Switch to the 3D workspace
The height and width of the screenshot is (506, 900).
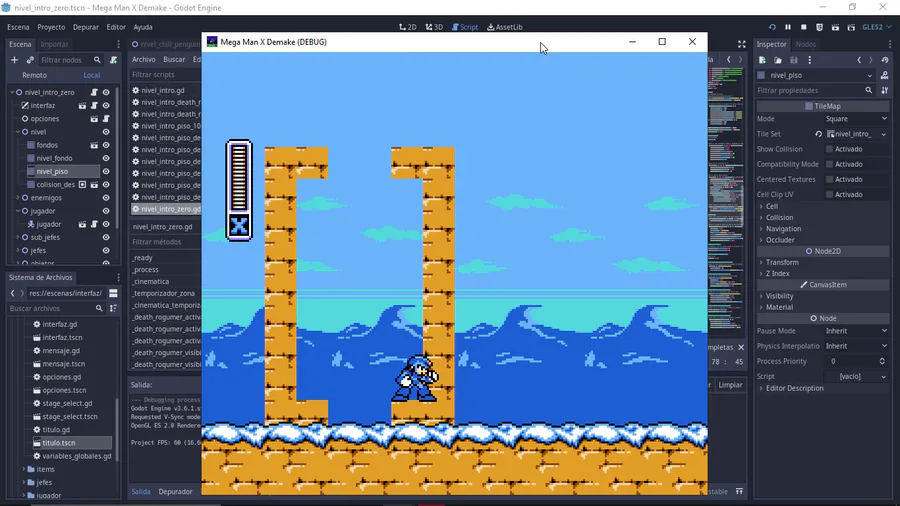(x=434, y=27)
